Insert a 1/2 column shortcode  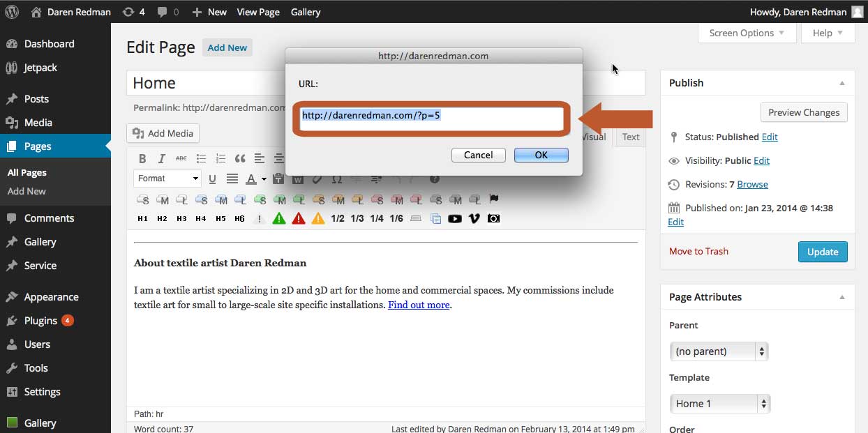tap(338, 219)
